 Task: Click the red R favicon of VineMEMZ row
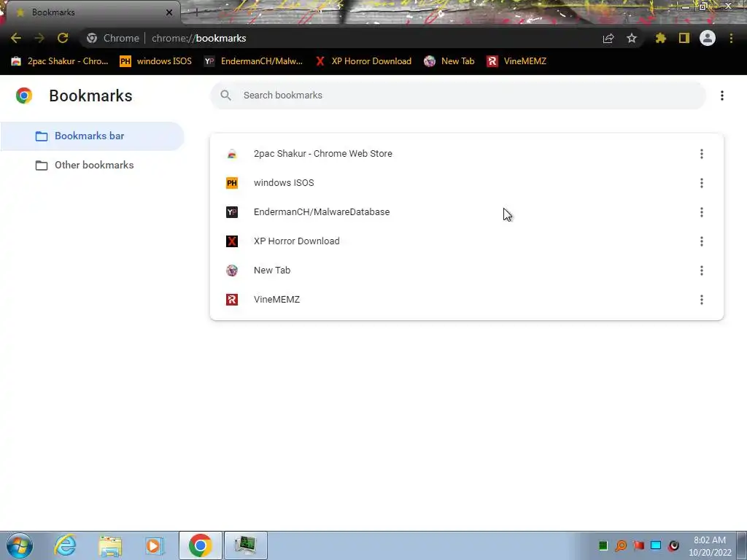point(232,300)
